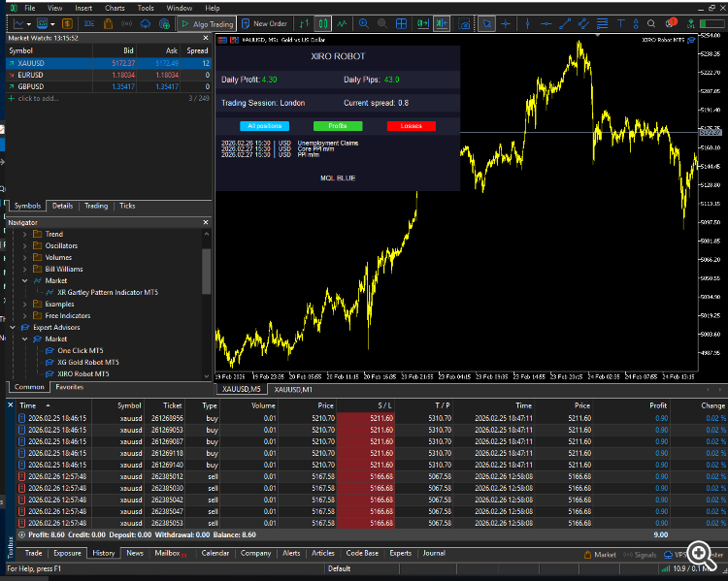The width and height of the screenshot is (728, 581).
Task: Open the XAUUSD,M1 chart tab
Action: [x=293, y=389]
